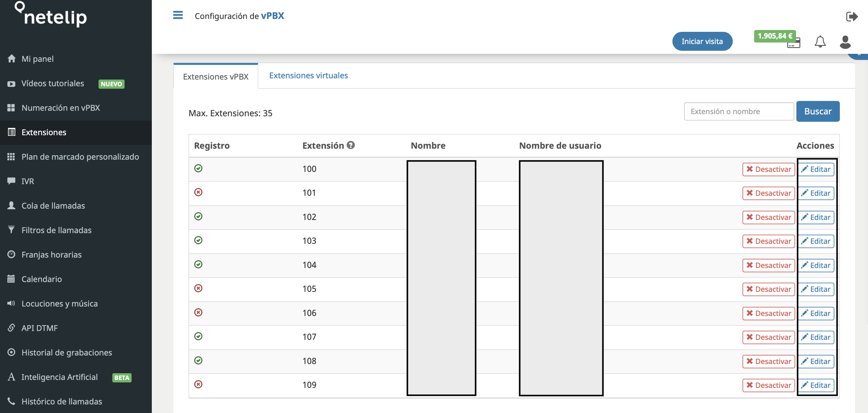The width and height of the screenshot is (868, 413).
Task: Click the Registro column header
Action: point(211,146)
